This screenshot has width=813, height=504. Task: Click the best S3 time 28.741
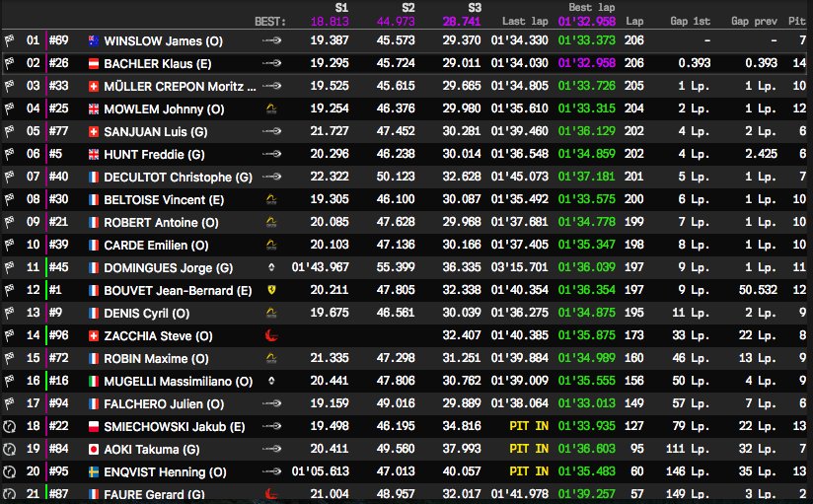(x=462, y=22)
